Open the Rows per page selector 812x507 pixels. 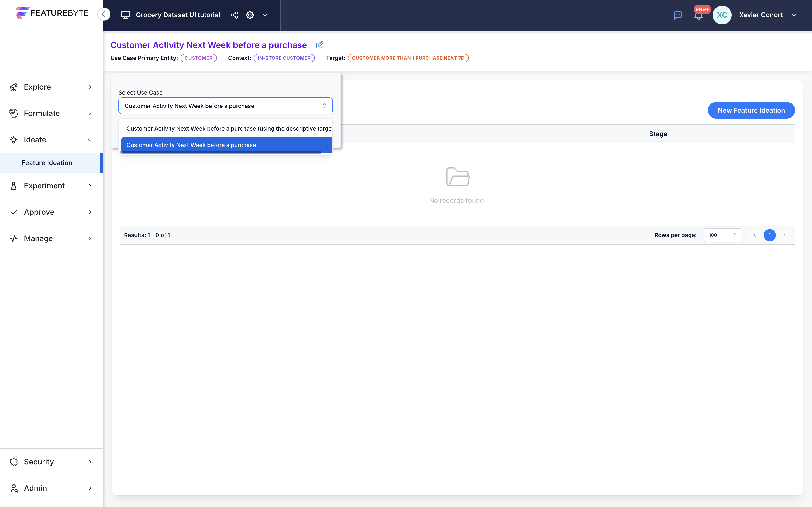[722, 235]
